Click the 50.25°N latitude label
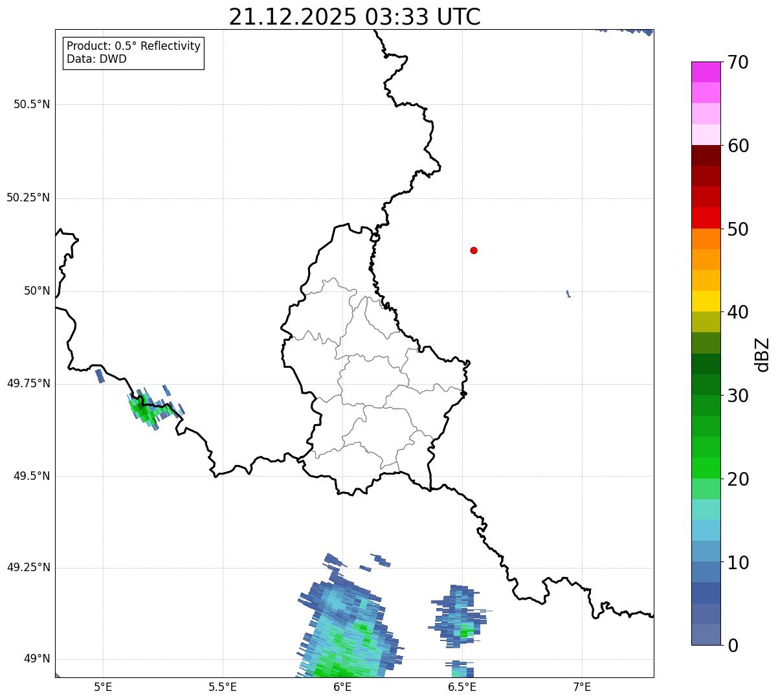Viewport: 778px width, 700px height. click(x=28, y=198)
